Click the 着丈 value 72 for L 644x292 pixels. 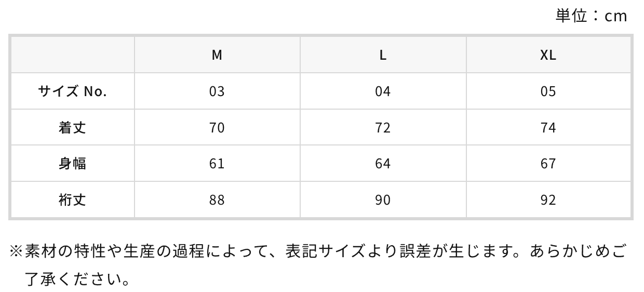pos(383,127)
